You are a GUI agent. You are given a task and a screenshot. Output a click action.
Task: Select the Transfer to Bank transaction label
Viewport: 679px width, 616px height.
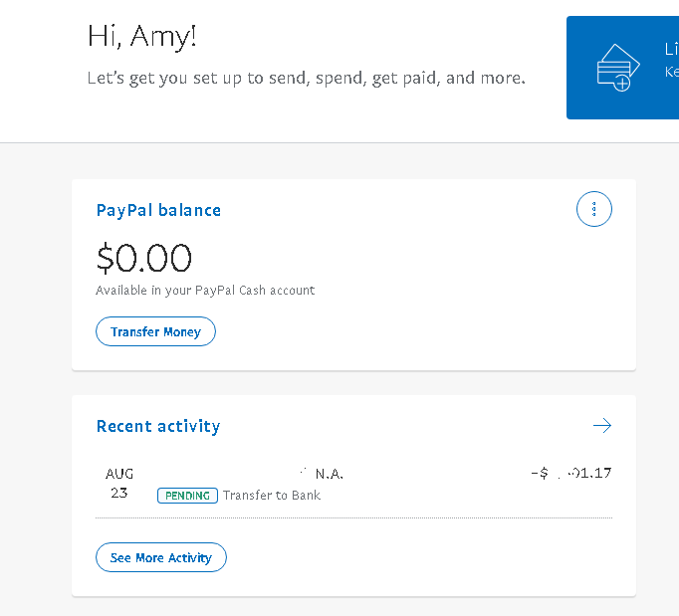[x=272, y=495]
